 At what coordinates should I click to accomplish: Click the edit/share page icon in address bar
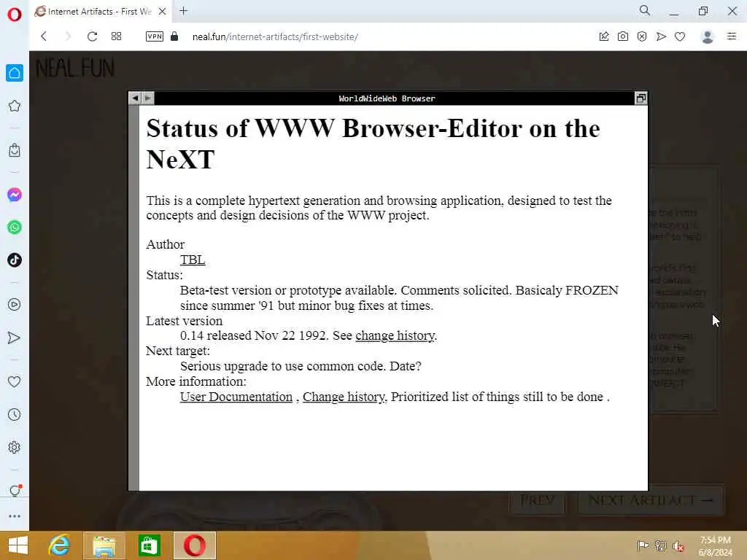[604, 36]
